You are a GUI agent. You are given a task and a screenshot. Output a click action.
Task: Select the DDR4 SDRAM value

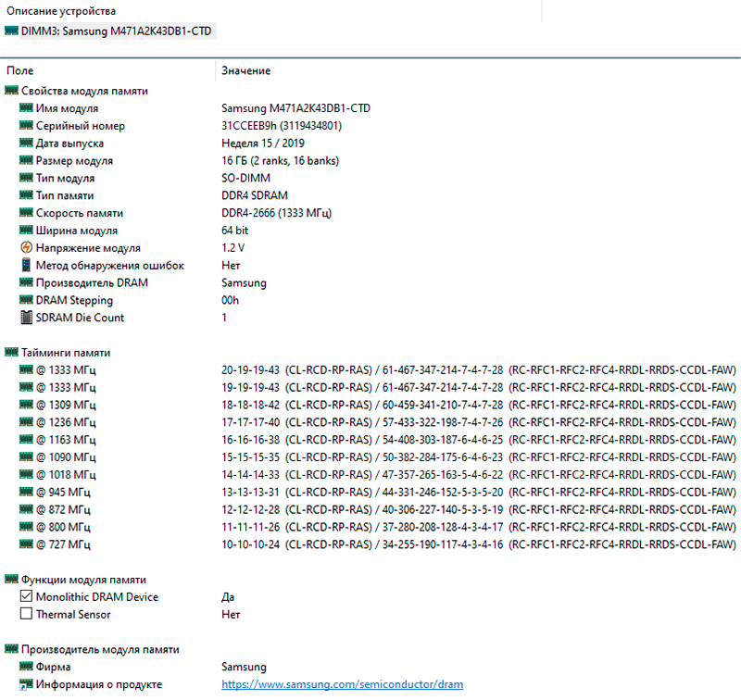tap(255, 195)
